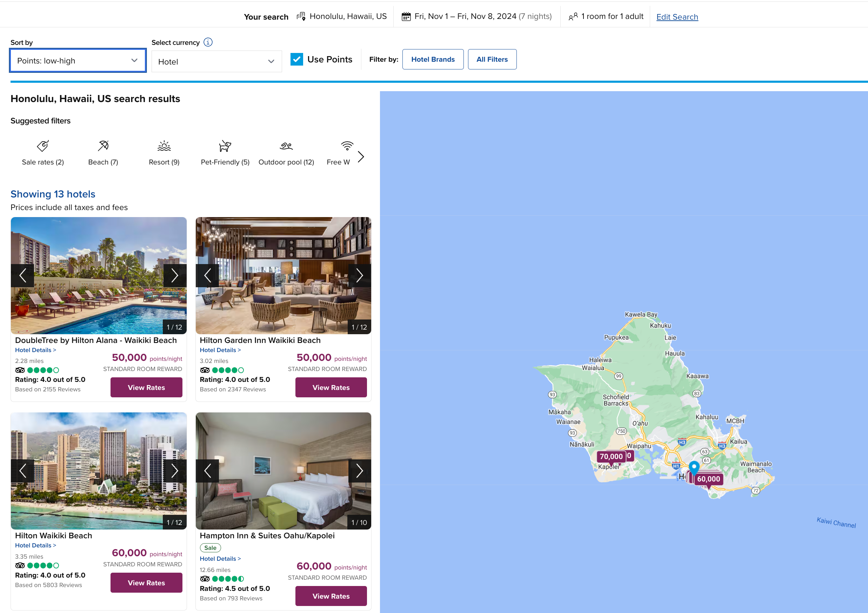Expand the Sort by Points low-high dropdown
Screen dimensions: 868x613
click(x=76, y=61)
